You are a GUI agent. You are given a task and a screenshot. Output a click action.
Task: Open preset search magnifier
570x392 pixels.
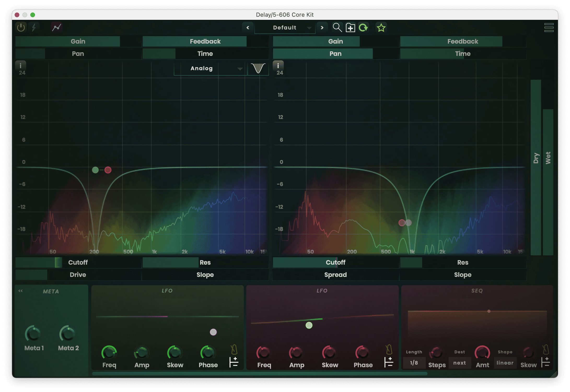(x=337, y=27)
